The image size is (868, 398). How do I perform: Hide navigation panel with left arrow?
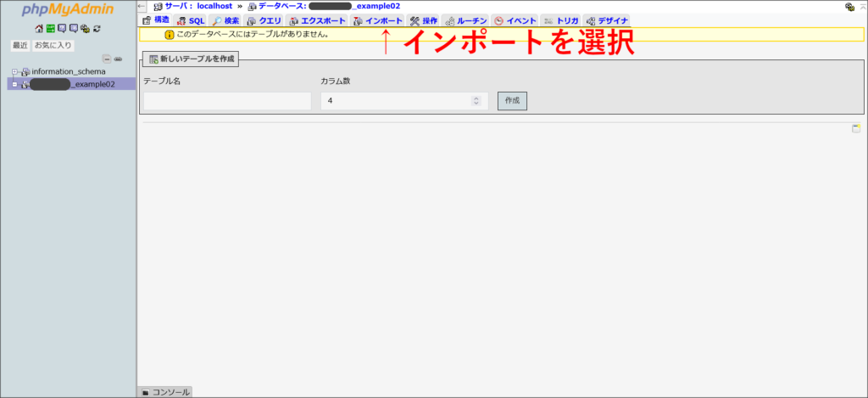click(x=142, y=6)
